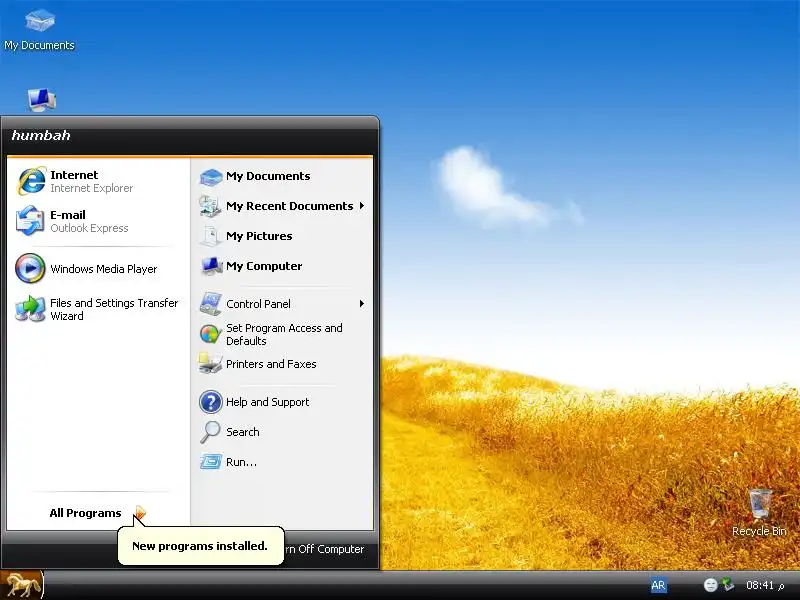Click the Search magnifying glass icon

(210, 432)
